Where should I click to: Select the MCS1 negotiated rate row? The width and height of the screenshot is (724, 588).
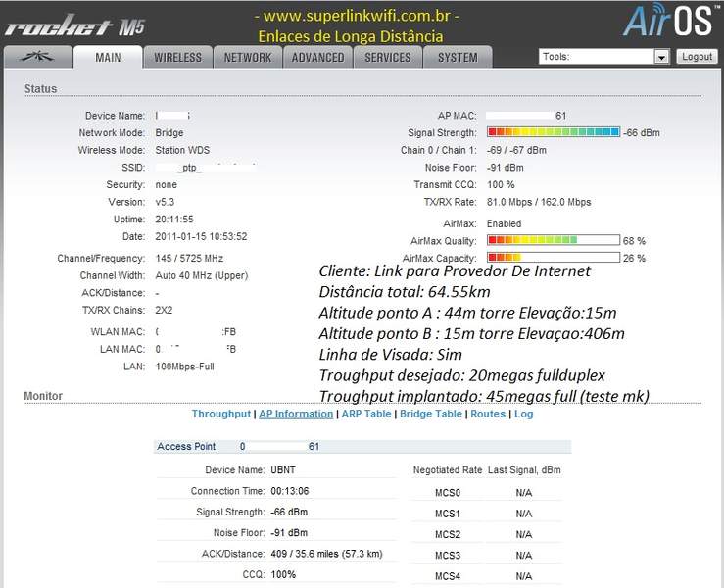pyautogui.click(x=487, y=514)
